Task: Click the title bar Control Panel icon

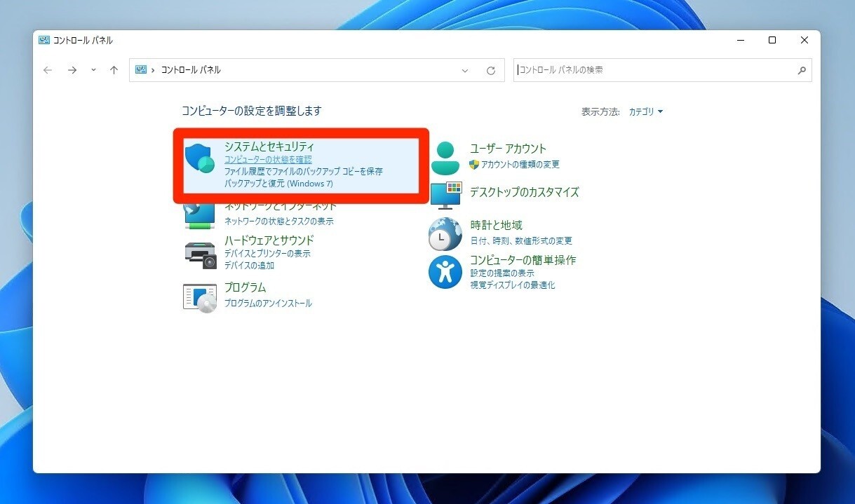Action: coord(44,41)
